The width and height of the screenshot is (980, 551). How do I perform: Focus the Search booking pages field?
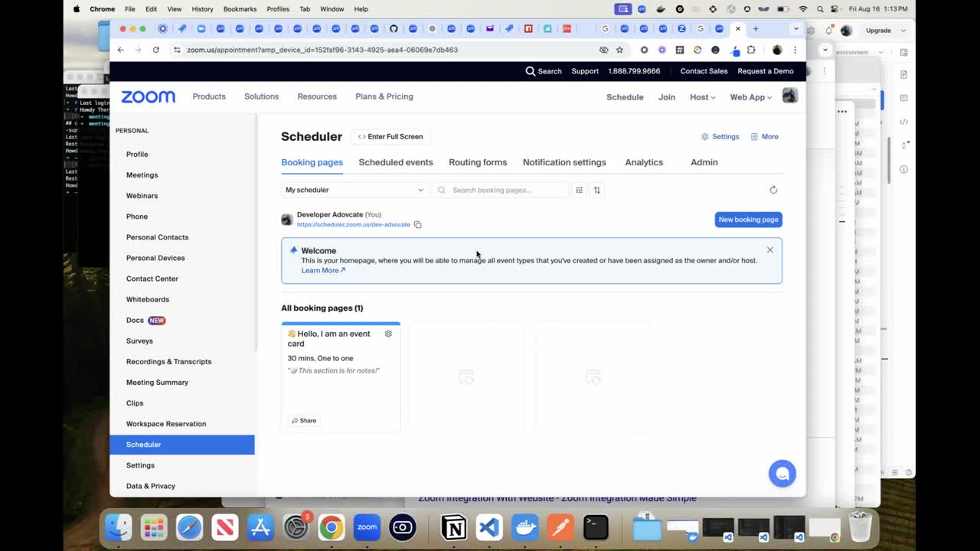[501, 190]
